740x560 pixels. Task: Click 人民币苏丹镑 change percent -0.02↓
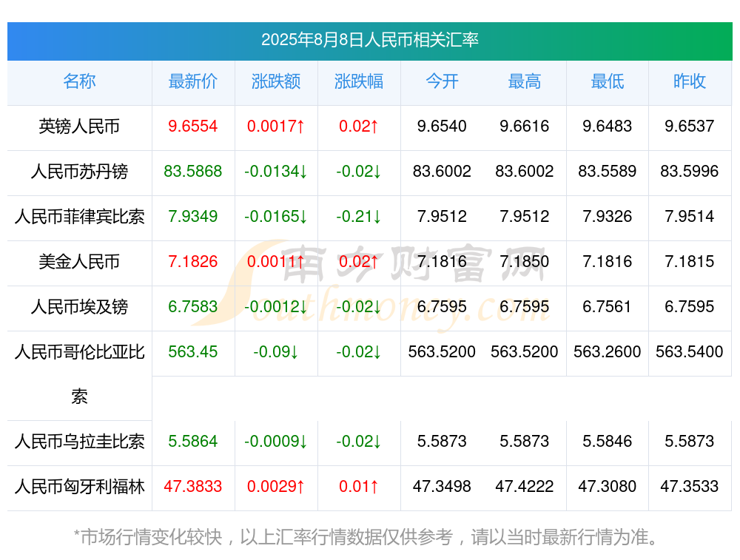click(x=359, y=172)
